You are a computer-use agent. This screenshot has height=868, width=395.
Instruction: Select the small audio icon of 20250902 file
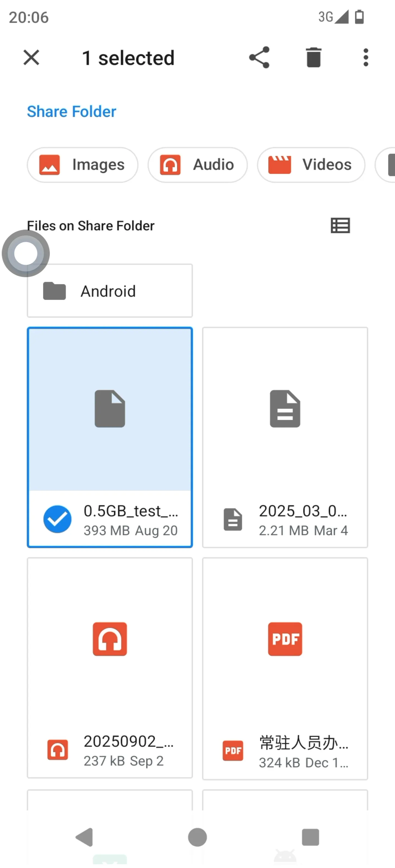(x=58, y=750)
